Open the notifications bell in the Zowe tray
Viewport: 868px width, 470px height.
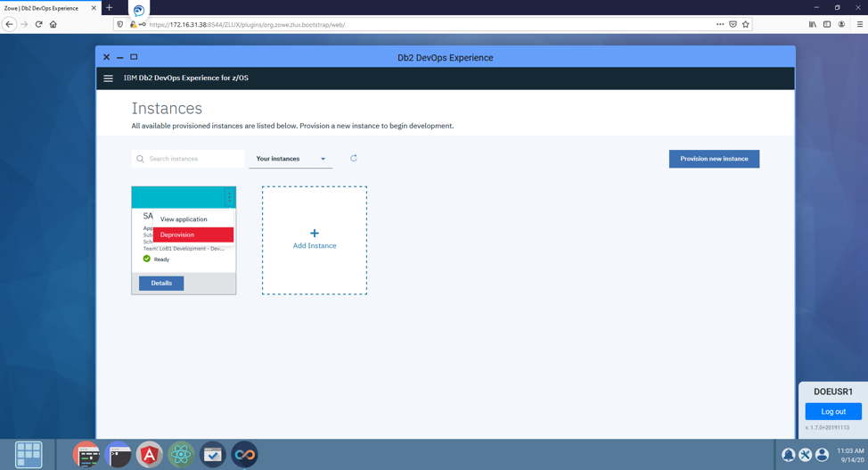(x=789, y=455)
